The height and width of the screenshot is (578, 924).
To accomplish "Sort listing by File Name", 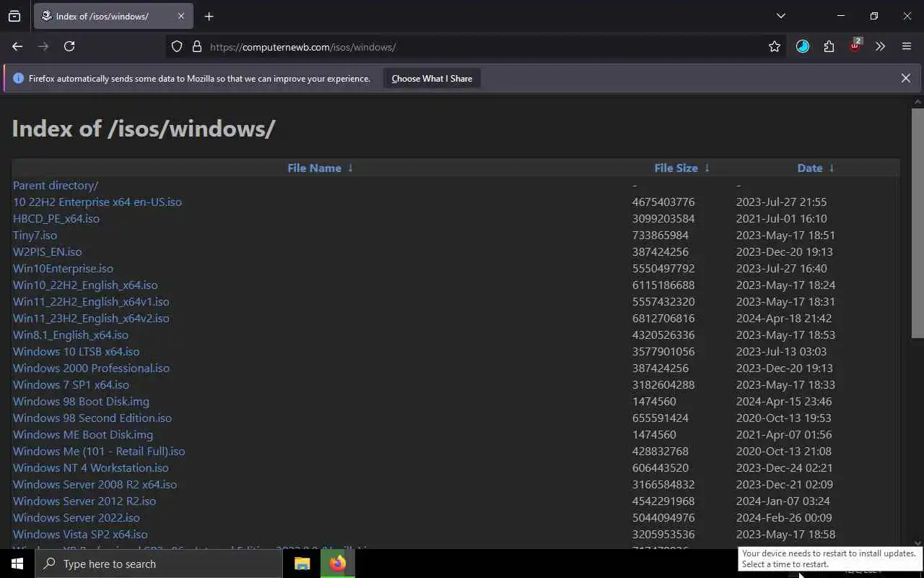I will coord(314,168).
